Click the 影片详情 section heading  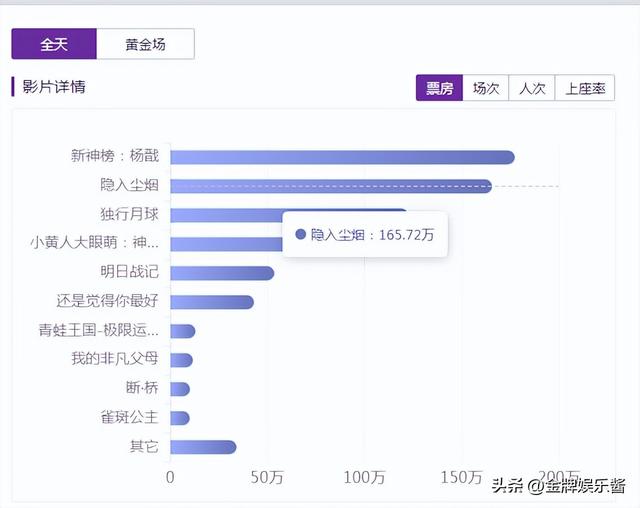click(54, 87)
